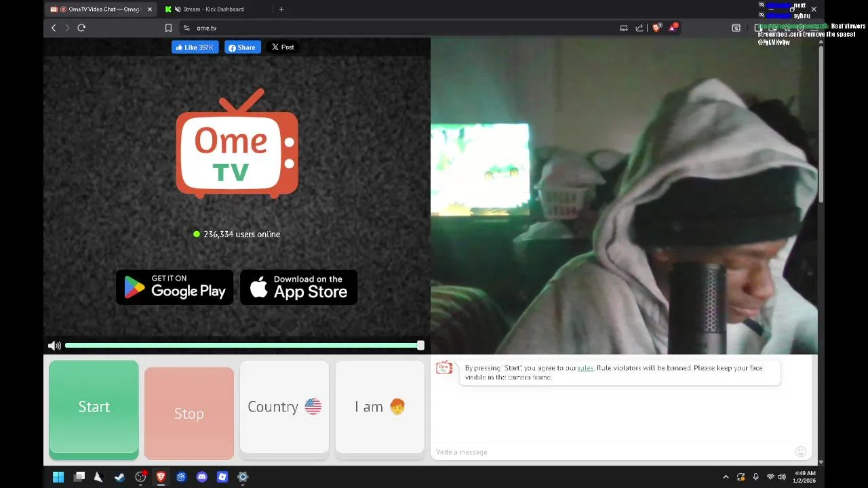The width and height of the screenshot is (868, 488).
Task: Show hidden system tray icons
Action: pos(726,477)
